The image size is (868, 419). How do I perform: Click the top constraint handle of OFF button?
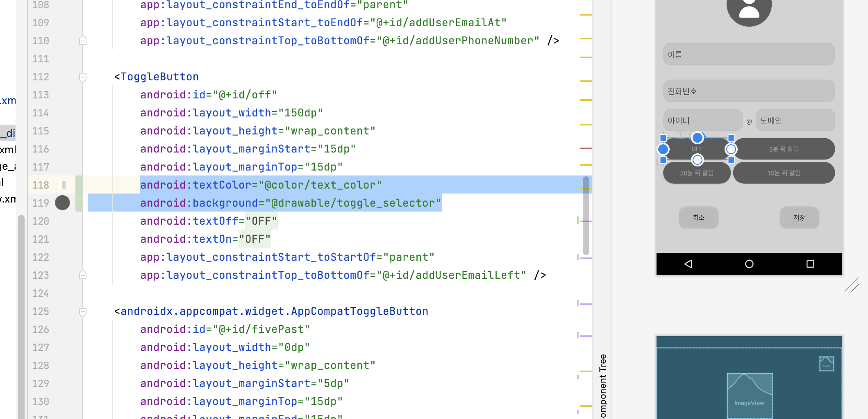point(697,138)
